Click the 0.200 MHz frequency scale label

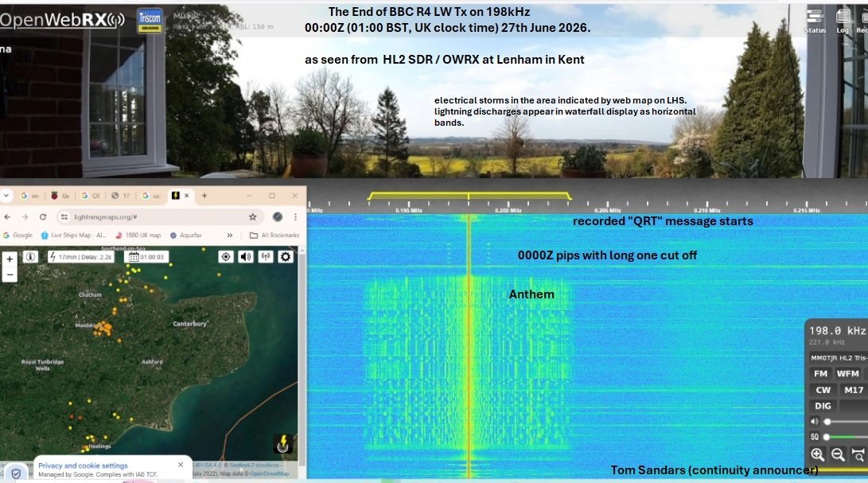click(x=508, y=211)
